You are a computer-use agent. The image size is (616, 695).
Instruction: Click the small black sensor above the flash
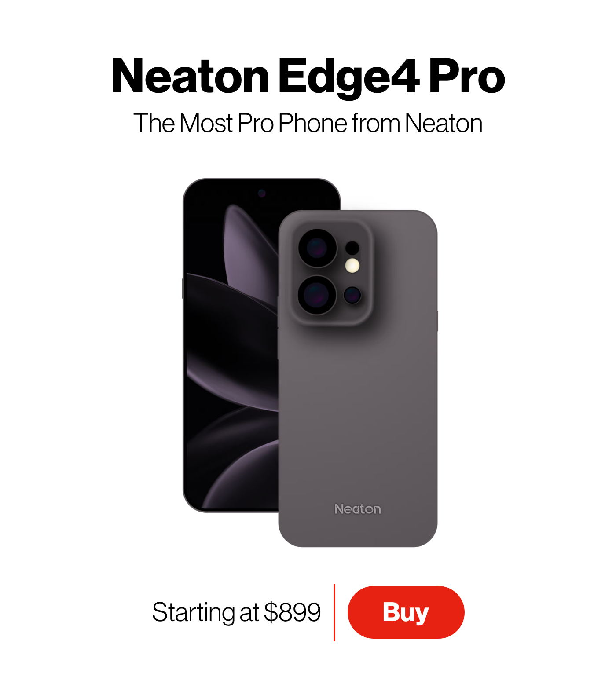(352, 248)
